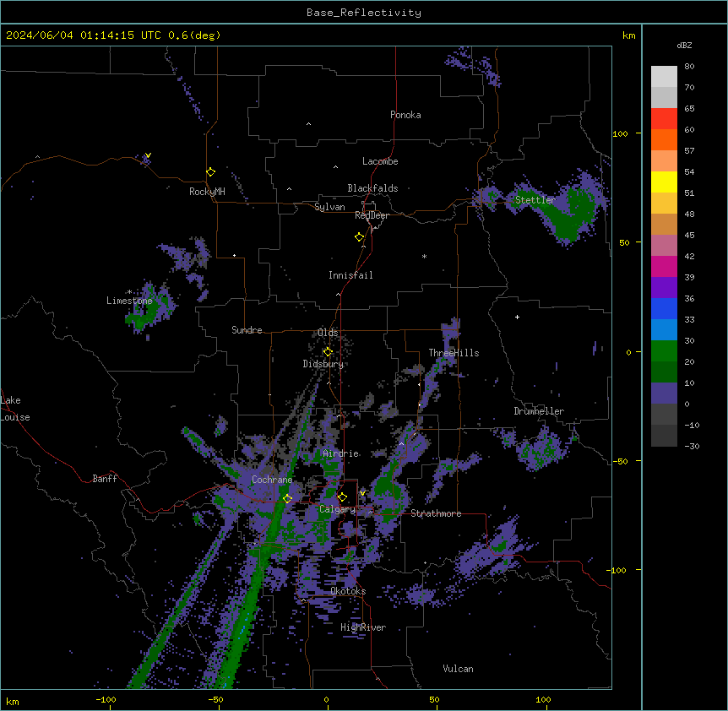Click the Strathmore label
Screen dimensions: 728x711
click(436, 513)
